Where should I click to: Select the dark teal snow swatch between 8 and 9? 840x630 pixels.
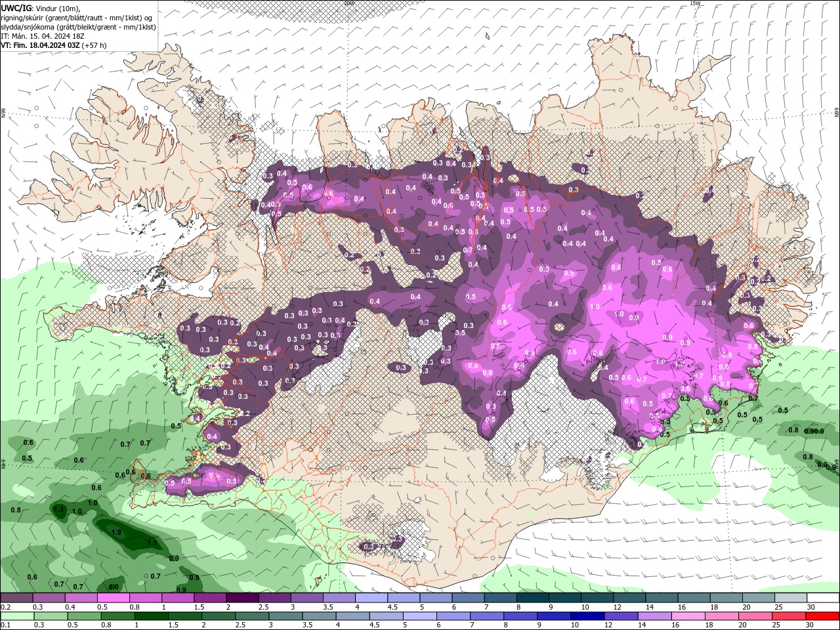(533, 598)
